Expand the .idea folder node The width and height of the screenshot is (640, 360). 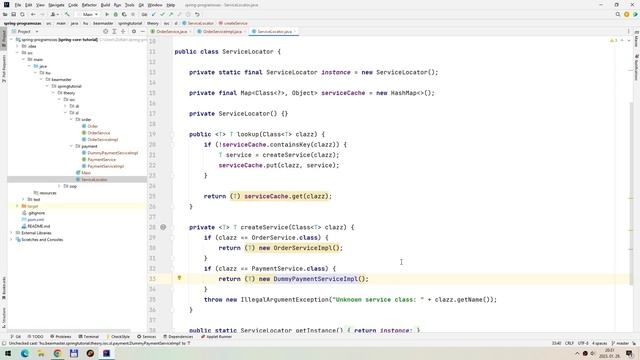[x=18, y=46]
